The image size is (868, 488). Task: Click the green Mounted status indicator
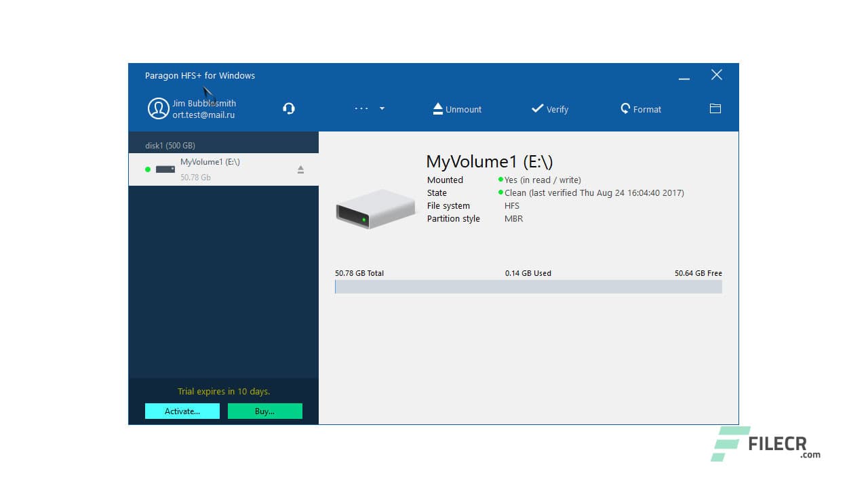tap(500, 180)
